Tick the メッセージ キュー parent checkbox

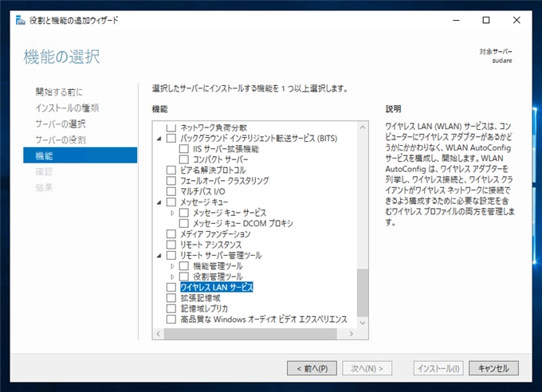pos(171,202)
